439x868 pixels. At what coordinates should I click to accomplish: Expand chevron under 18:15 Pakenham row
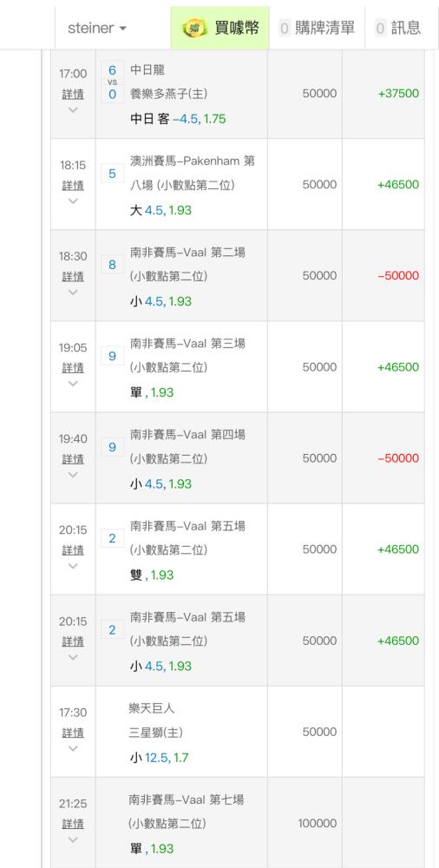pyautogui.click(x=73, y=201)
